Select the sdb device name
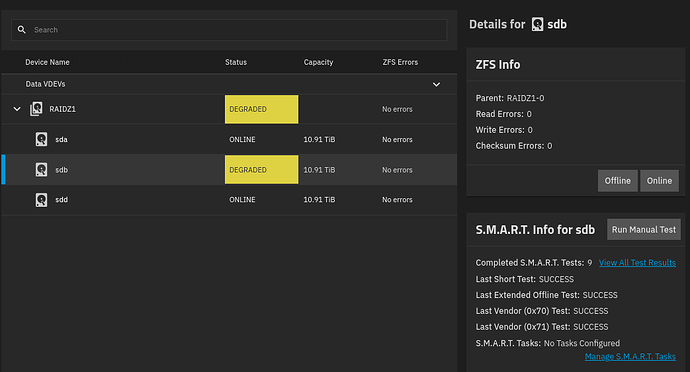This screenshot has height=372, width=690. (62, 170)
